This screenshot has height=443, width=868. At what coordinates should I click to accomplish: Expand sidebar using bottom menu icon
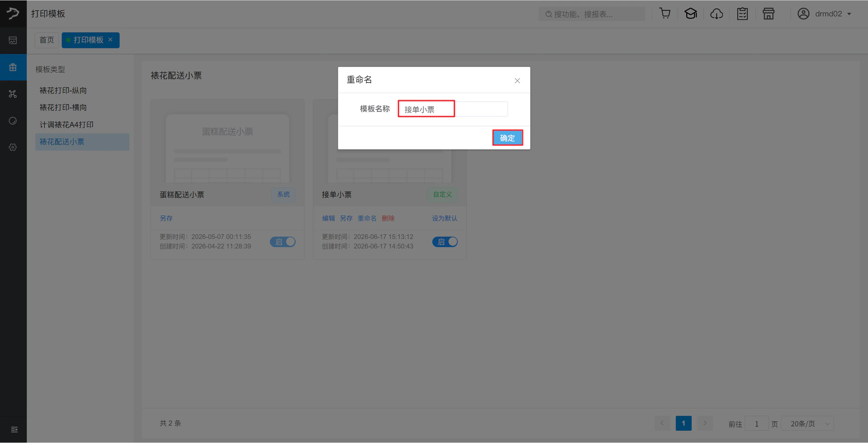point(14,429)
